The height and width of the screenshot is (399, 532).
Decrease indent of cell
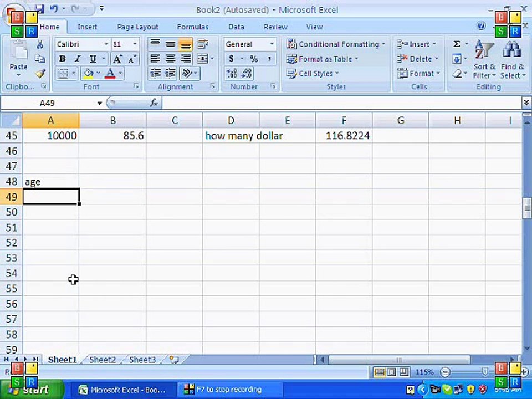click(155, 73)
